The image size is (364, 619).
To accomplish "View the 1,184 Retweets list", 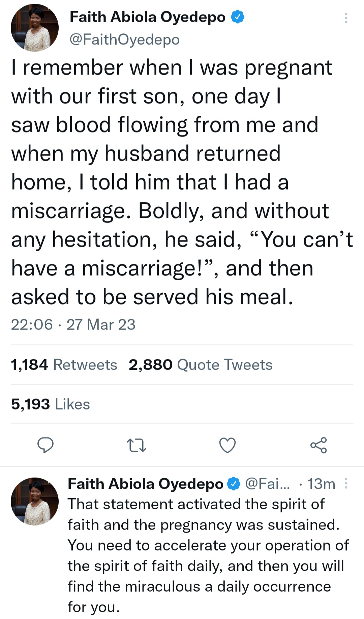I will 64,365.
